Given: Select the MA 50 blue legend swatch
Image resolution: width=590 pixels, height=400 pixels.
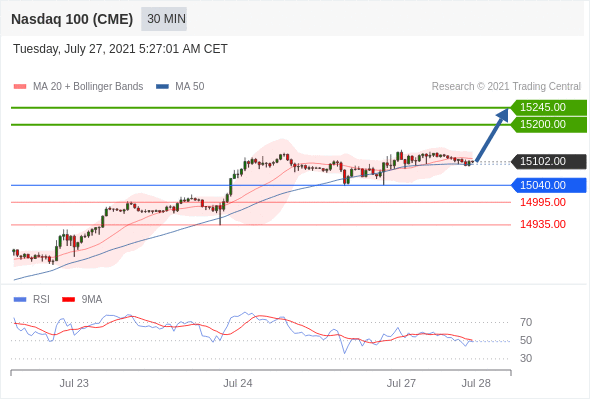Looking at the screenshot, I should 162,87.
